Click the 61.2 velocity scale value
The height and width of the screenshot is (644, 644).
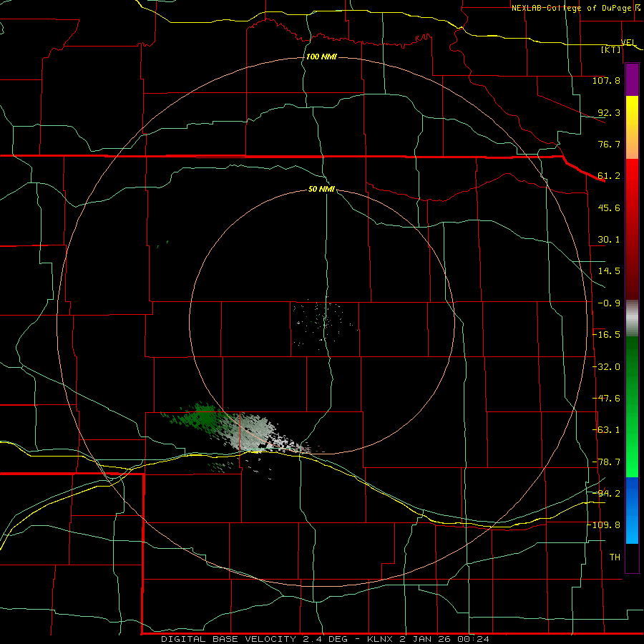609,176
